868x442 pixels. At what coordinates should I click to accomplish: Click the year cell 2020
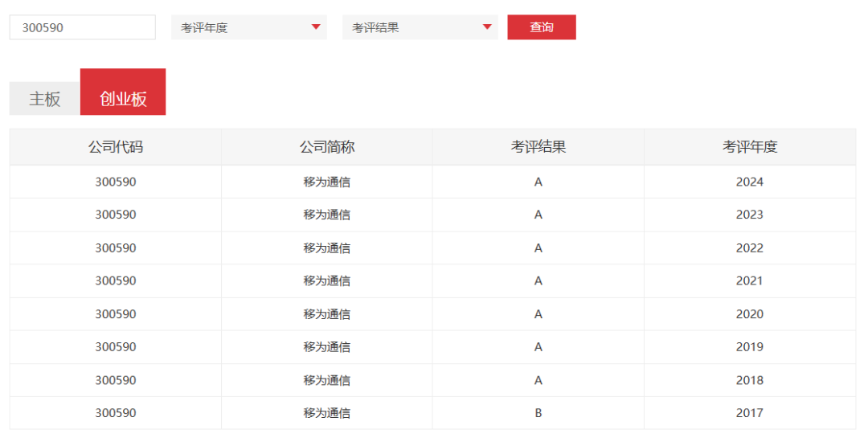[x=750, y=314]
